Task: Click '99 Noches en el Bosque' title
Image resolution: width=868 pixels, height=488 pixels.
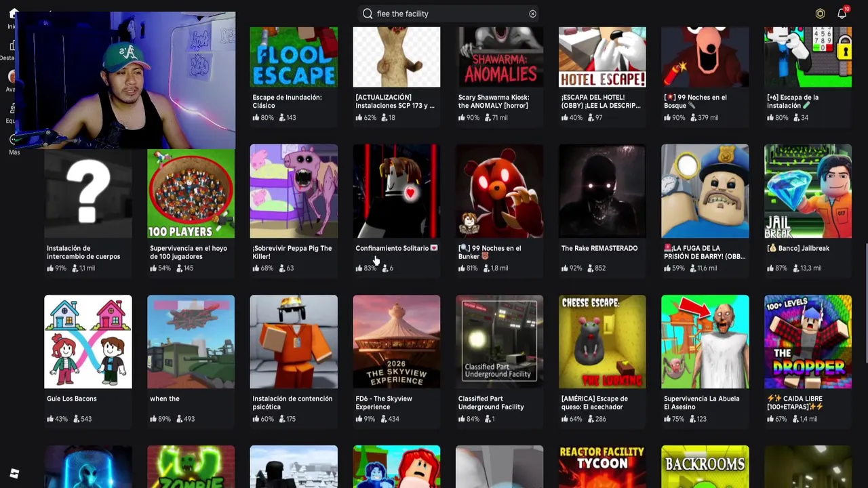Action: tap(695, 101)
